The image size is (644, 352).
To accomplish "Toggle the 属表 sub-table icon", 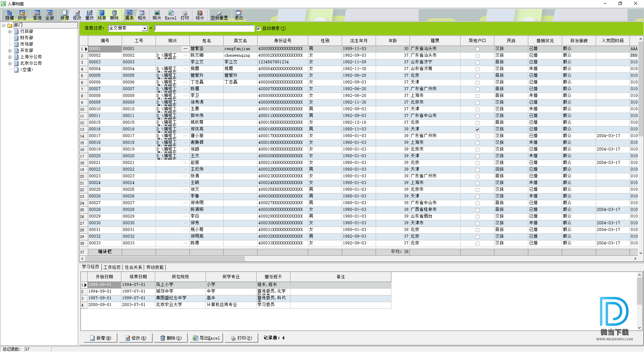I will (x=129, y=15).
